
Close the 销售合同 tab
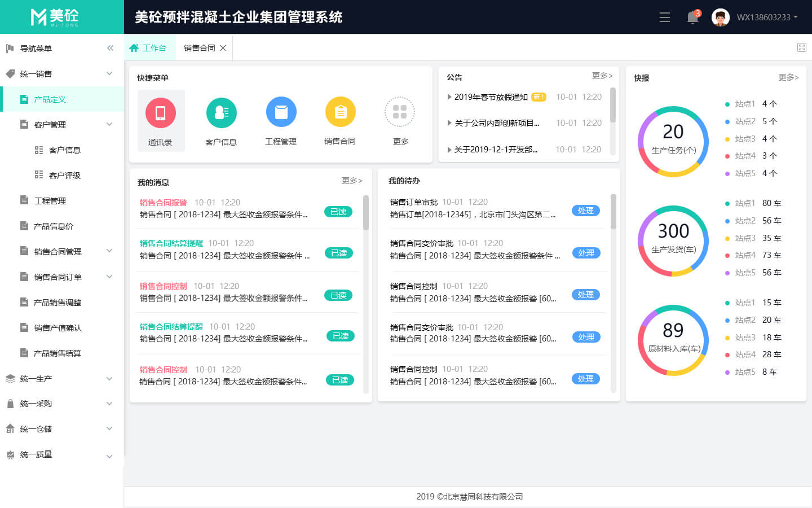[x=223, y=48]
